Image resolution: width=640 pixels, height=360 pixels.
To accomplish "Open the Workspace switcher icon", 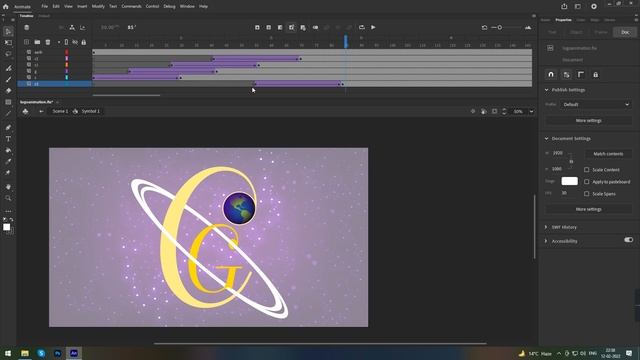I will point(578,7).
